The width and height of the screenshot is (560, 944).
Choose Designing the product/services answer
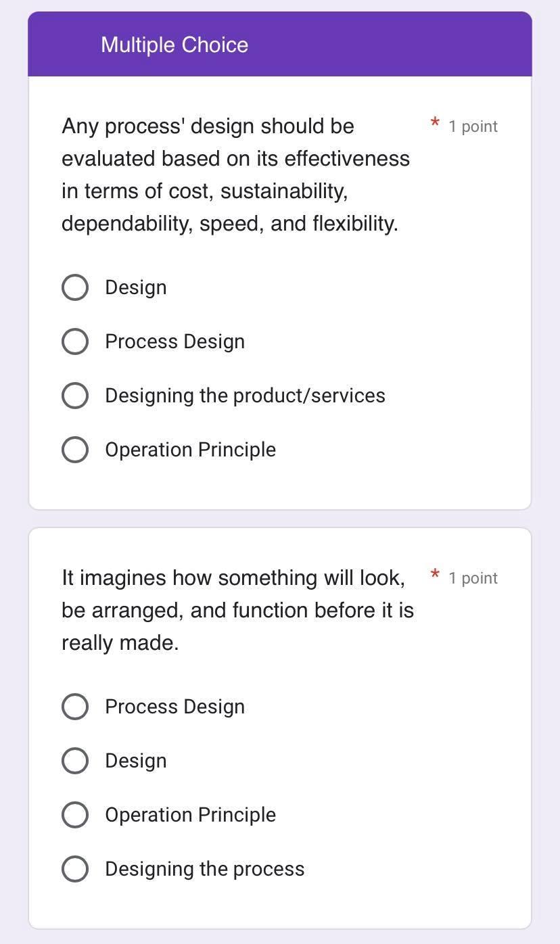tap(74, 395)
